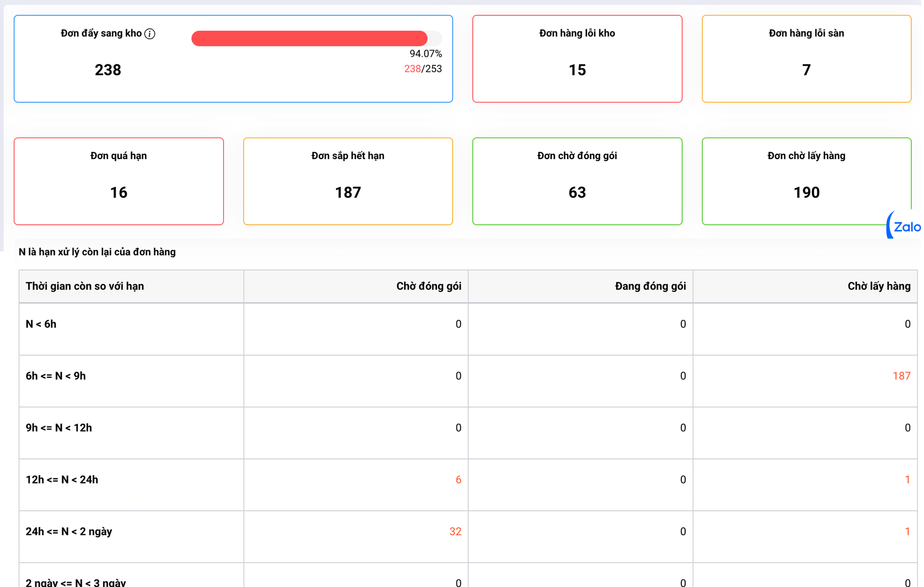Screen dimensions: 924x587
Task: Select the Đơn sắp hết hạn card
Action: (348, 181)
